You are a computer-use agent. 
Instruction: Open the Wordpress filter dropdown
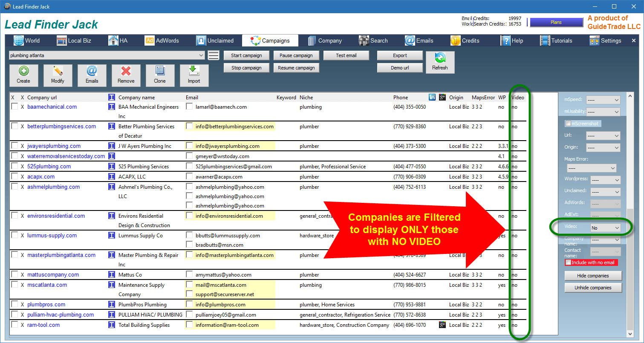tap(605, 180)
